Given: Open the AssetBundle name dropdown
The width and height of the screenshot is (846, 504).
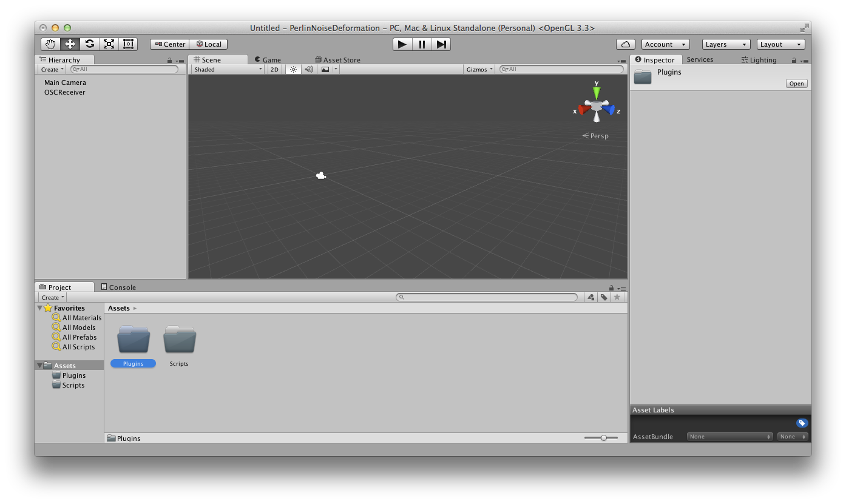Looking at the screenshot, I should click(x=730, y=437).
